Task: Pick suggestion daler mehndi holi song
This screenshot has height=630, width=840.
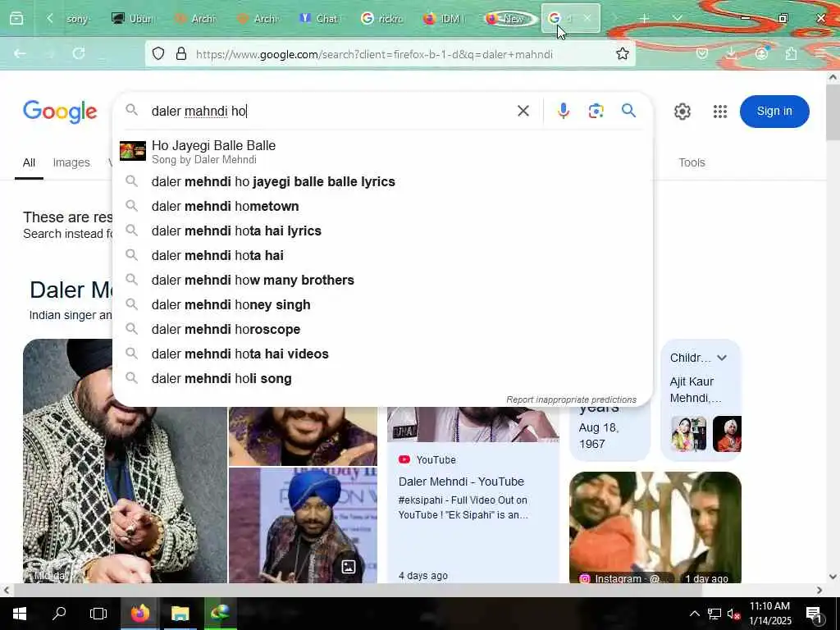Action: point(382,379)
